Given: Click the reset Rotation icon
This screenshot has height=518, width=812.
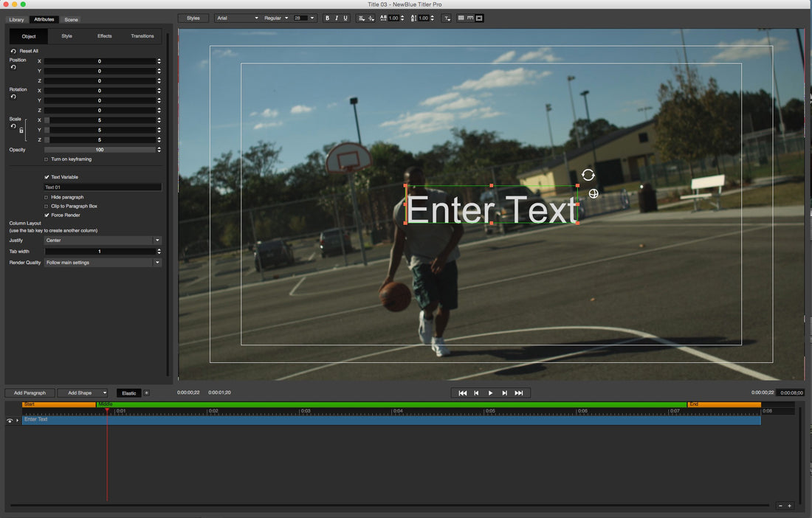Looking at the screenshot, I should point(13,97).
